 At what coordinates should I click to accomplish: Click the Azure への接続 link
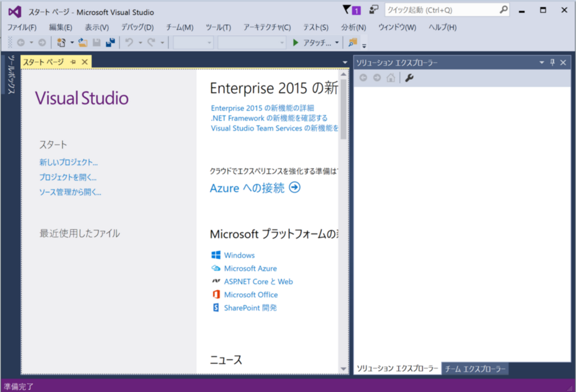pos(247,188)
